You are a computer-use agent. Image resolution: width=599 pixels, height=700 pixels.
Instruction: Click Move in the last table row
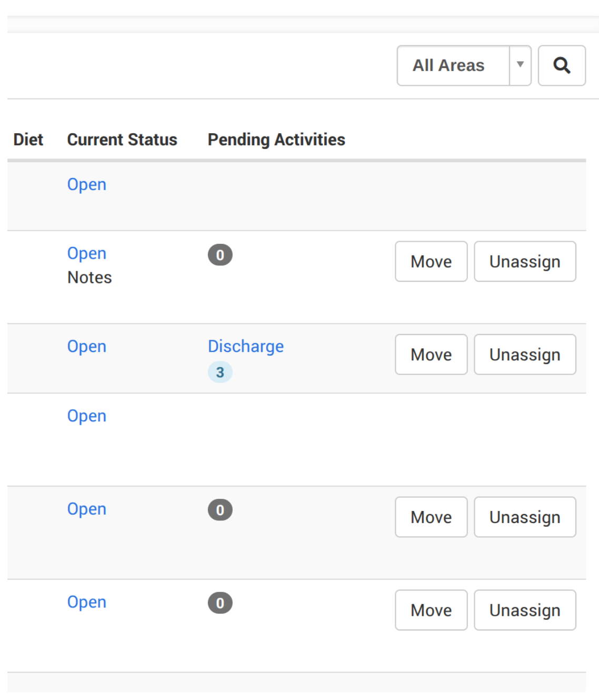[x=431, y=610]
